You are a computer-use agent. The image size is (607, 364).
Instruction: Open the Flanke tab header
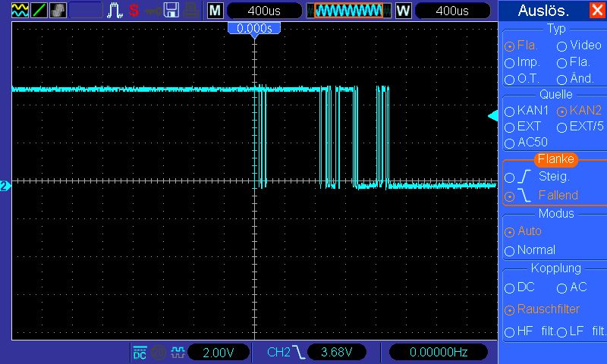coord(556,159)
